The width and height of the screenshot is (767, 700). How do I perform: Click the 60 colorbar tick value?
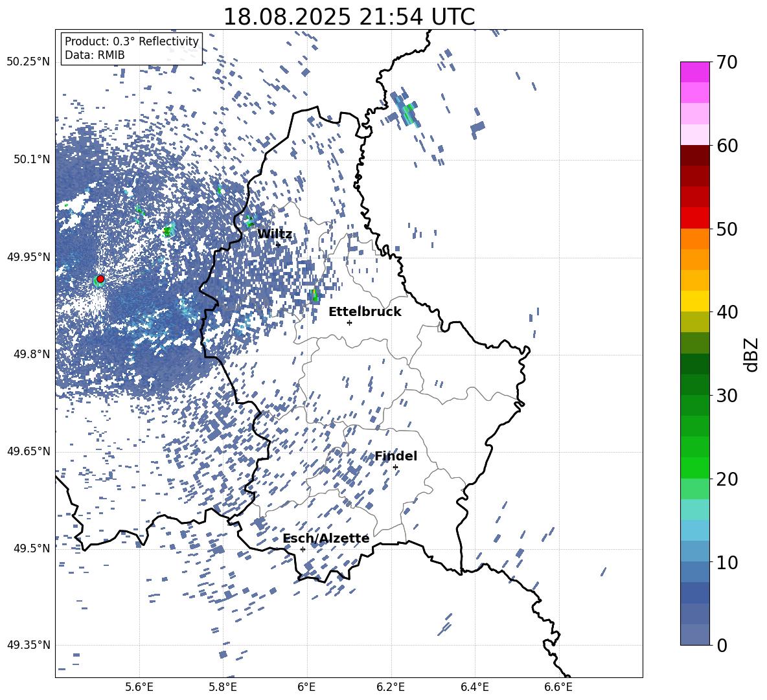click(x=727, y=146)
